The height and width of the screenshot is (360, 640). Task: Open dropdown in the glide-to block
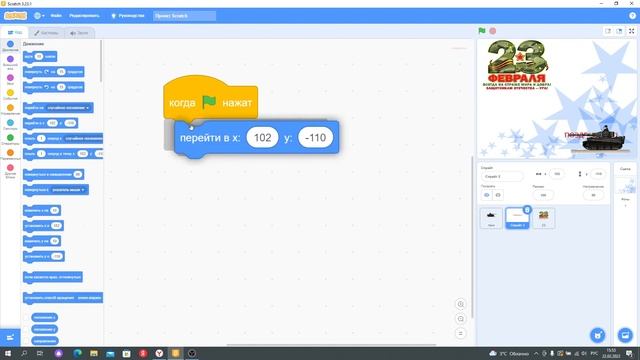pyautogui.click(x=84, y=138)
